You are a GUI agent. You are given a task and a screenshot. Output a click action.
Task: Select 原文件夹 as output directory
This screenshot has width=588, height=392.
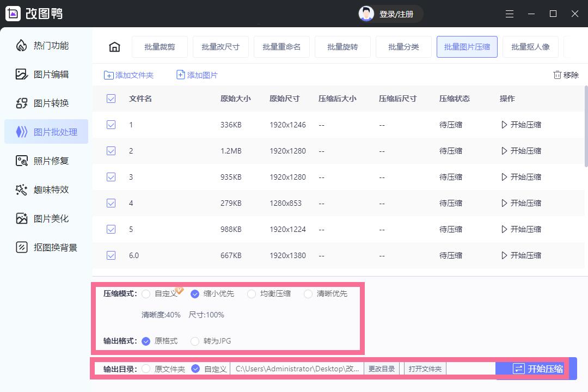coord(146,369)
